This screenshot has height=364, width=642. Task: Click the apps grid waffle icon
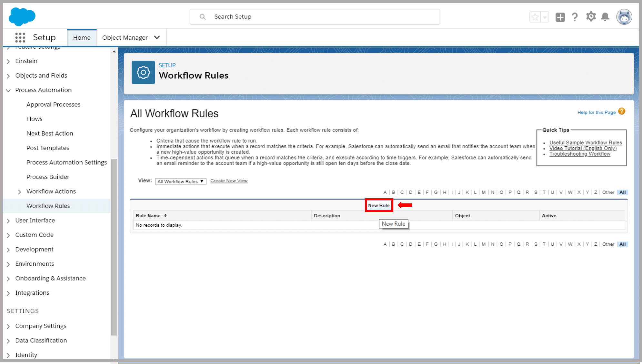click(19, 37)
